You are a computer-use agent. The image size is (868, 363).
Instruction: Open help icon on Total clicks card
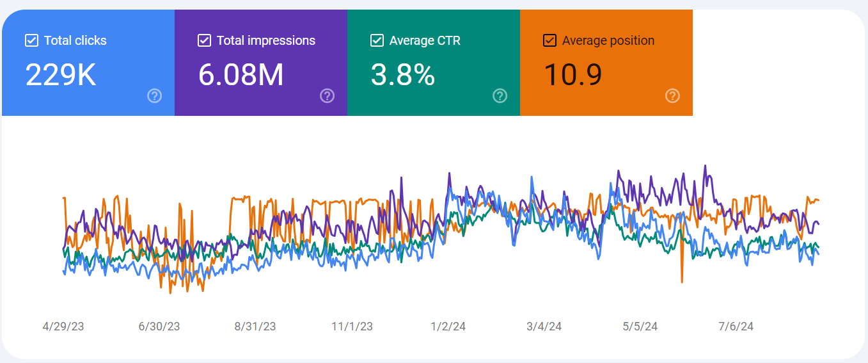[x=155, y=96]
